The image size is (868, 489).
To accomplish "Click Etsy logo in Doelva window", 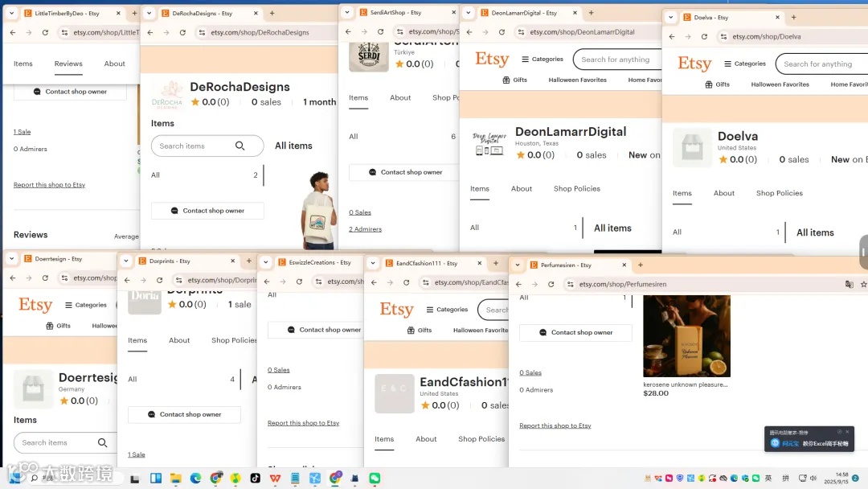I will (694, 63).
